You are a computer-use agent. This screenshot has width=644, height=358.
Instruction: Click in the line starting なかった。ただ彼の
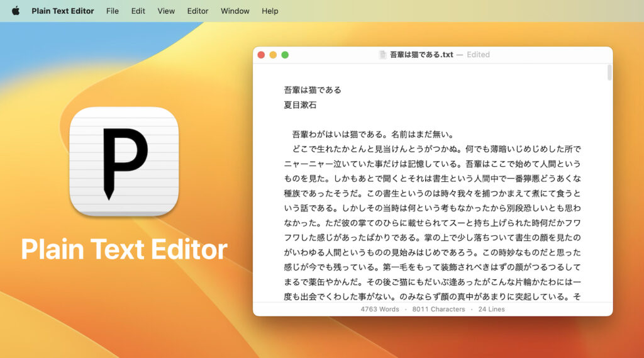point(433,223)
